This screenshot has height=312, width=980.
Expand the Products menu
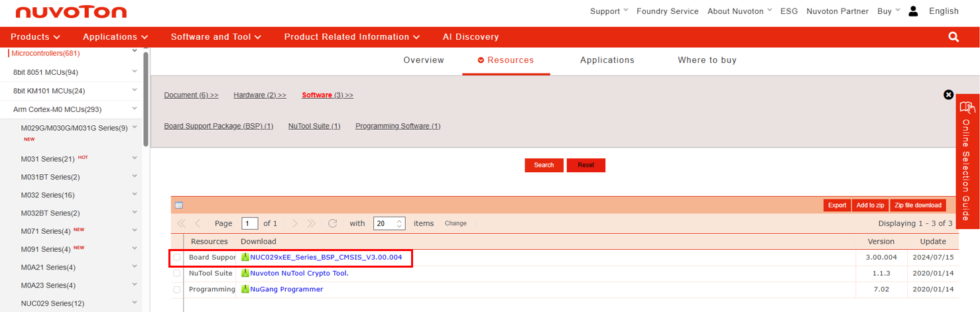35,37
